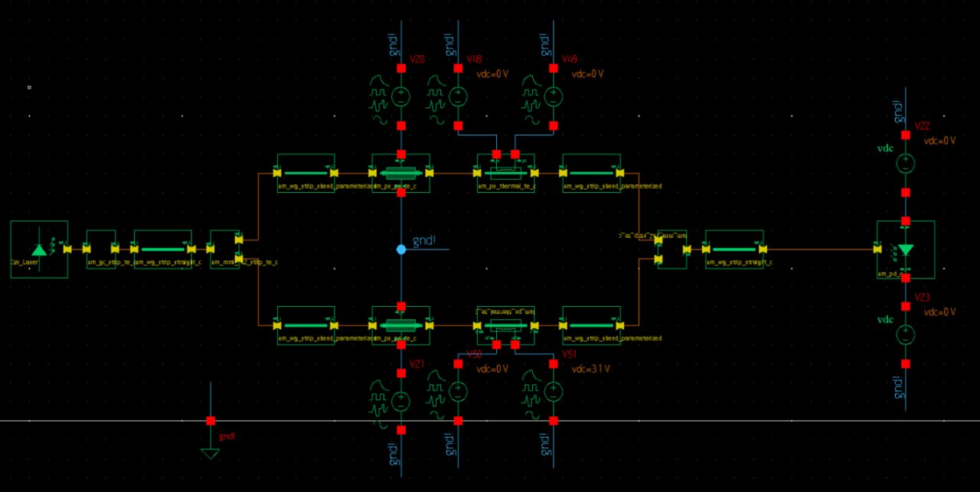The image size is (980, 492).
Task: Select the bottom arm thermal phase shifter block
Action: [505, 324]
